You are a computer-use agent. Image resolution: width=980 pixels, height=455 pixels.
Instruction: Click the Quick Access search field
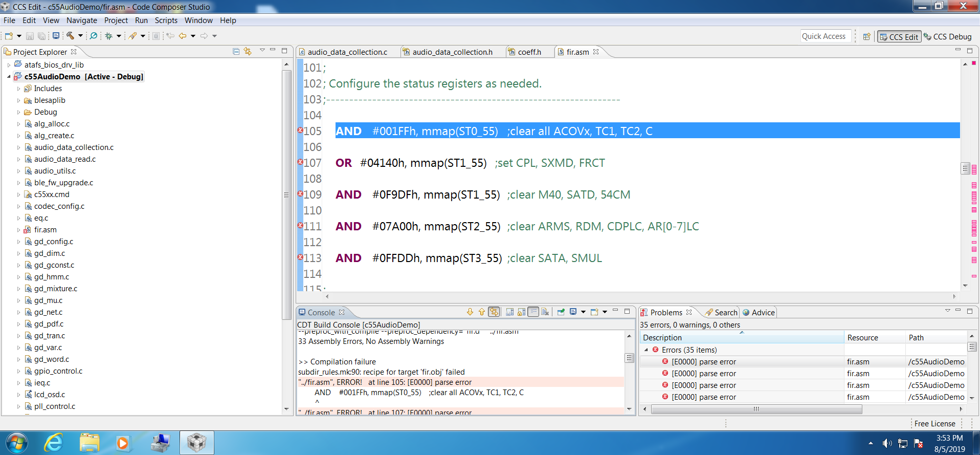coord(826,36)
